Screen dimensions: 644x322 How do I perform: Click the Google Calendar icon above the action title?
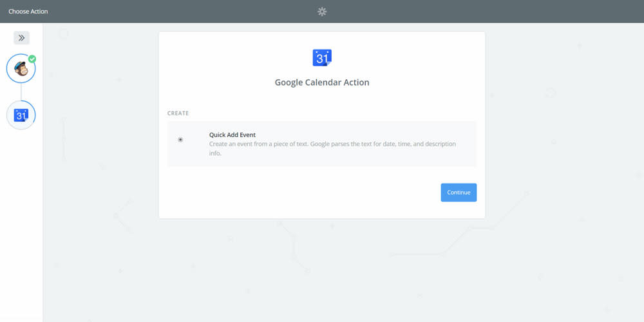[322, 57]
